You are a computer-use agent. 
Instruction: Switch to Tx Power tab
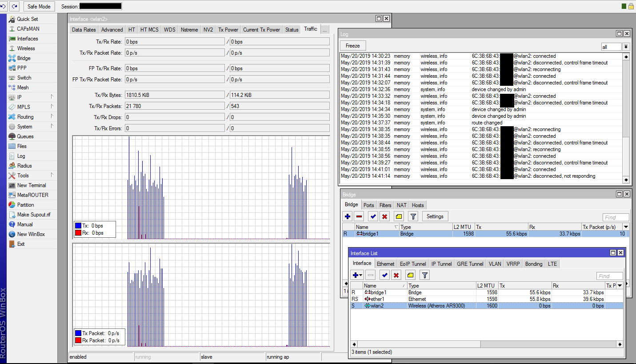tap(228, 30)
